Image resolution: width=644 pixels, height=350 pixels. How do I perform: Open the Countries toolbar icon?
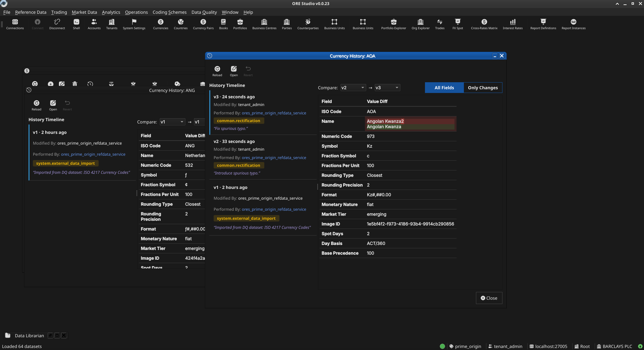(181, 24)
